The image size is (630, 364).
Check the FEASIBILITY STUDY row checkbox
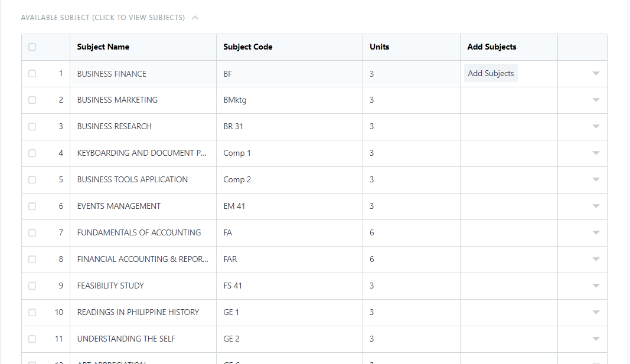32,286
